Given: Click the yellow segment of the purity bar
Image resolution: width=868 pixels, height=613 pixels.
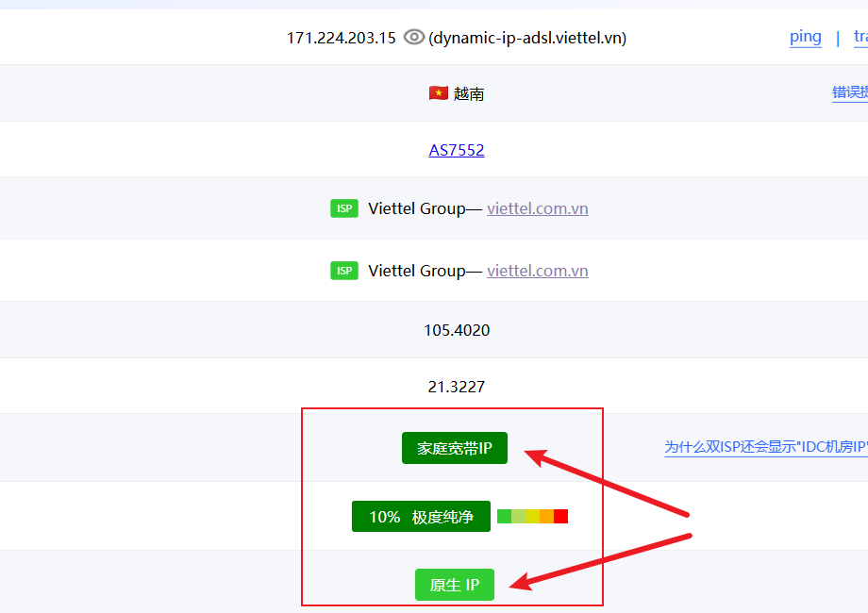Looking at the screenshot, I should (532, 517).
